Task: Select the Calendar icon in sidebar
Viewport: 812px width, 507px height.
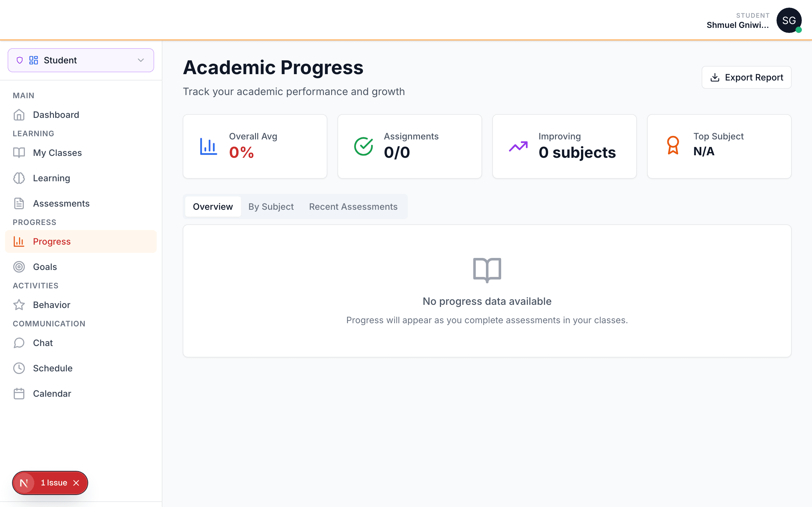Action: coord(19,393)
